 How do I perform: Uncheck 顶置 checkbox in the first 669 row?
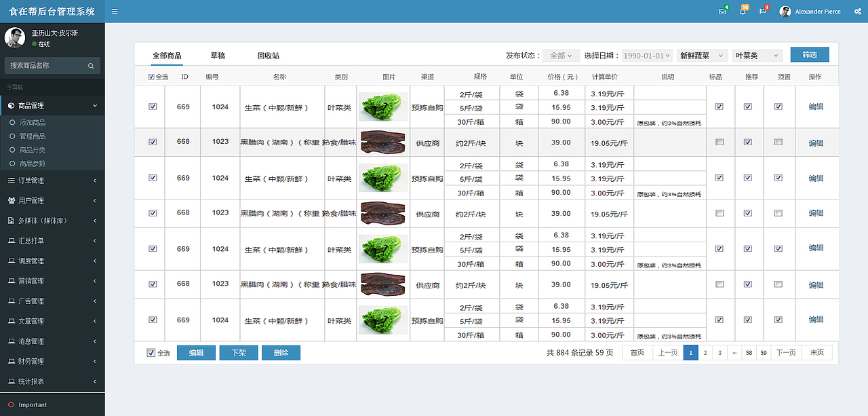778,107
